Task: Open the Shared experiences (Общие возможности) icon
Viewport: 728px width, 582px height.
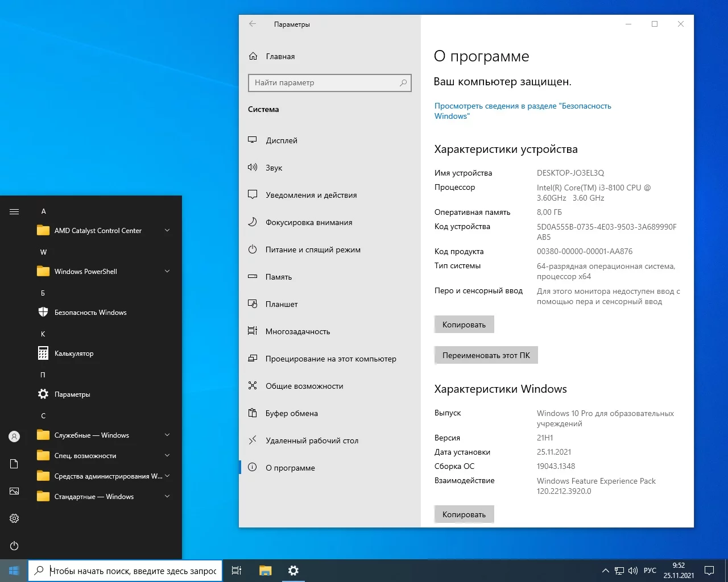Action: point(253,385)
